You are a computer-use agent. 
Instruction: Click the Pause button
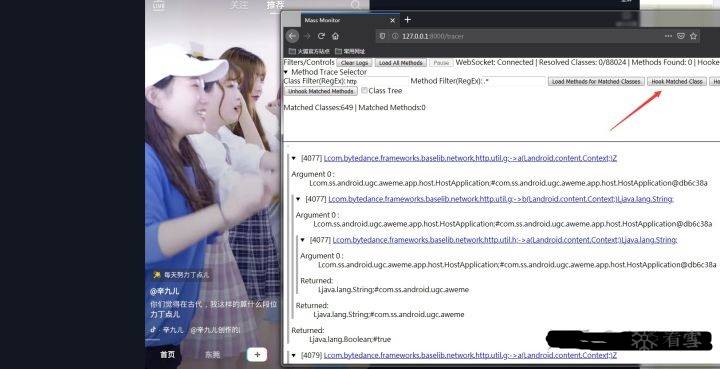click(x=441, y=62)
